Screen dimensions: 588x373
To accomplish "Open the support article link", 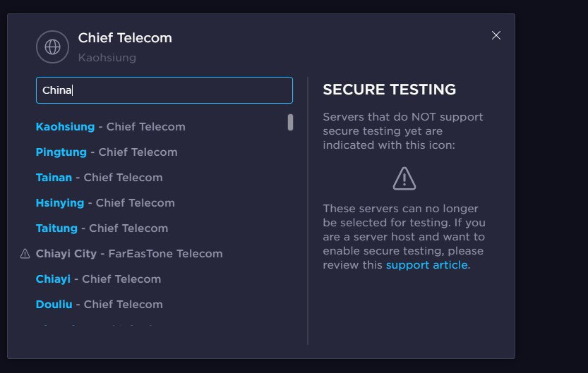I will pos(426,265).
